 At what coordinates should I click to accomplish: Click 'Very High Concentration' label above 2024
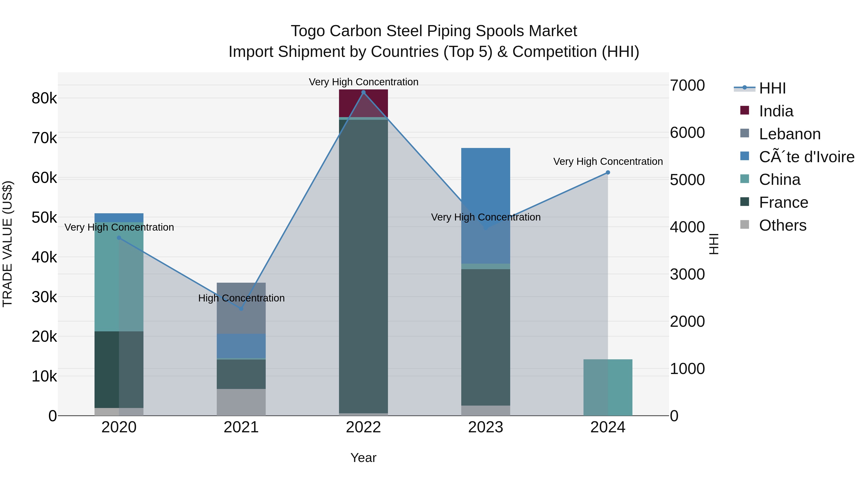(x=608, y=161)
